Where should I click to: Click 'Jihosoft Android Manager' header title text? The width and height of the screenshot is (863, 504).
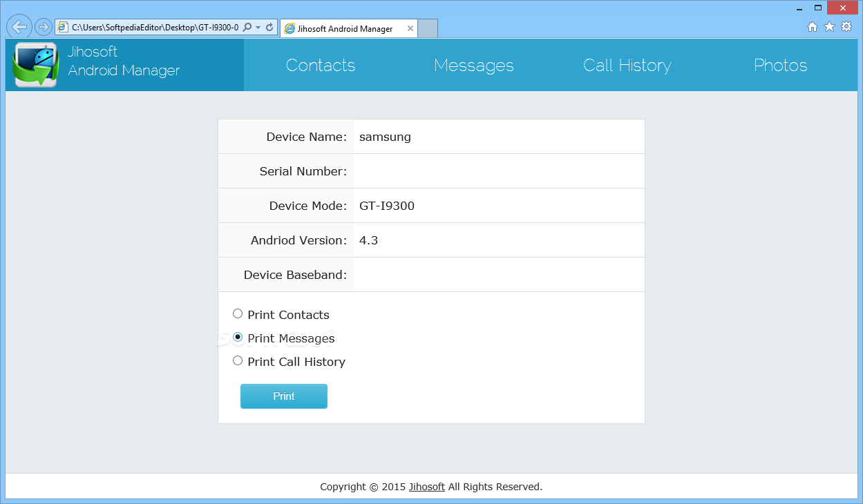click(124, 61)
